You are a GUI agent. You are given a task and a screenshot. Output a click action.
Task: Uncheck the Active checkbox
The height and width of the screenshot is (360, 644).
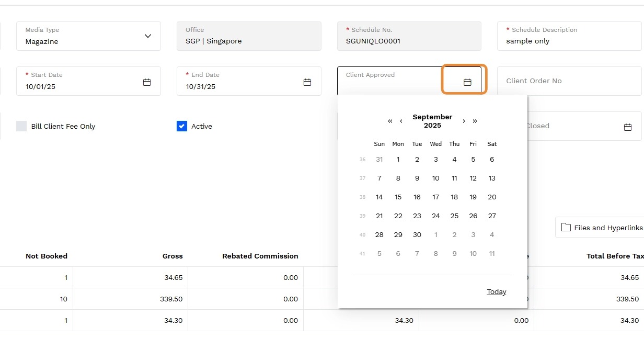pyautogui.click(x=182, y=126)
